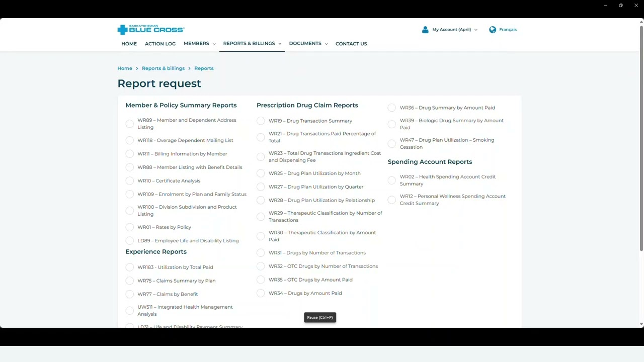Image resolution: width=644 pixels, height=362 pixels.
Task: Select WR25 Drug Plan Utilization by Month
Action: click(x=261, y=173)
